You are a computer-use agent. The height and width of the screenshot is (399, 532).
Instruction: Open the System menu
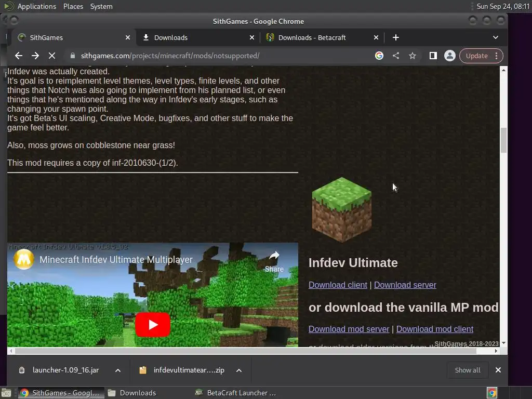[101, 6]
